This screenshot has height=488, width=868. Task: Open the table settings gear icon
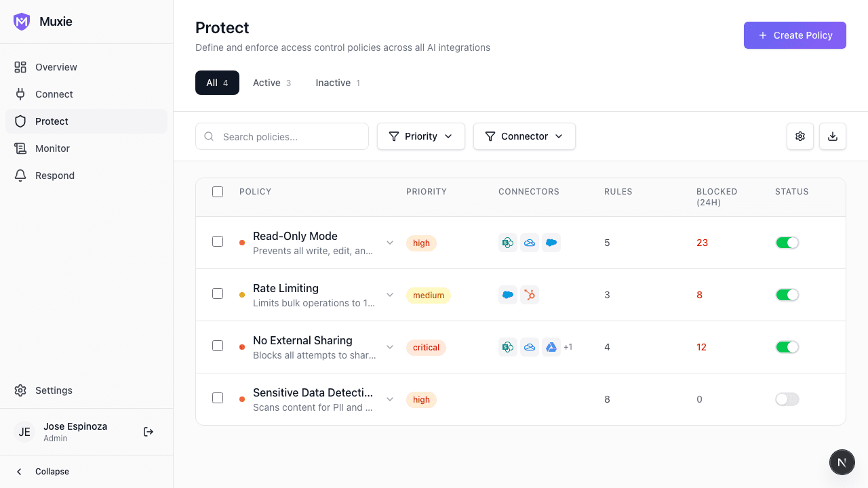pyautogui.click(x=800, y=136)
